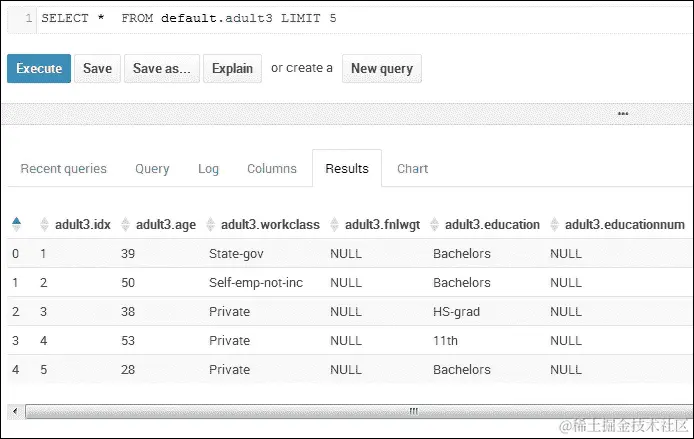Create a New query
This screenshot has width=694, height=439.
pyautogui.click(x=382, y=69)
